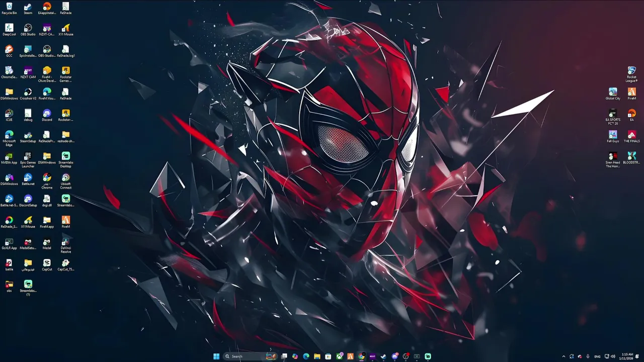Open the FiveM.app folder on desktop
The height and width of the screenshot is (362, 644).
(x=47, y=222)
